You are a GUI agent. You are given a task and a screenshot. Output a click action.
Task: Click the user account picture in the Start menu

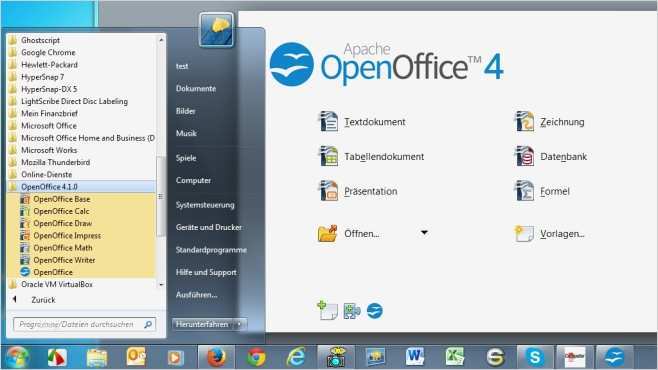click(217, 29)
